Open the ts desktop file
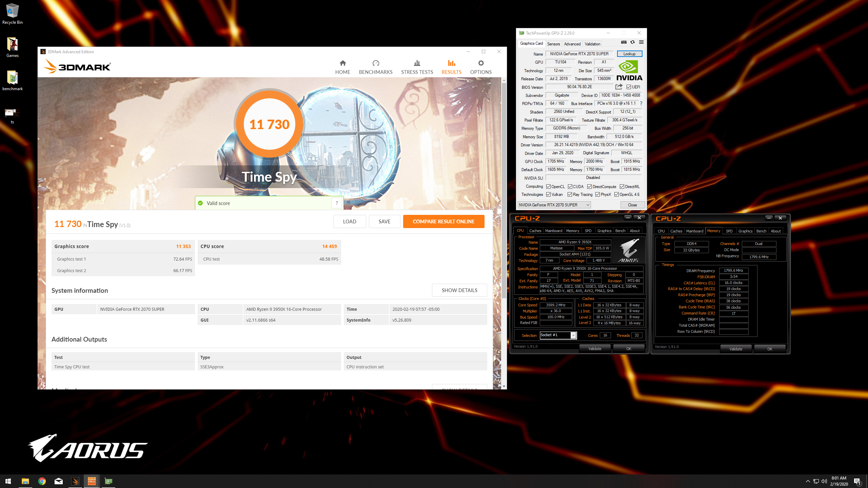 pos(12,115)
